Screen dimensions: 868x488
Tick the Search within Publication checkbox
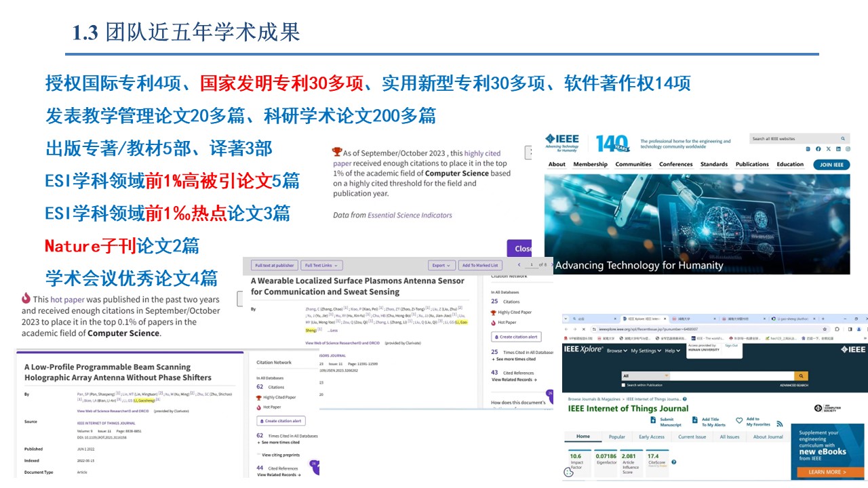(625, 385)
